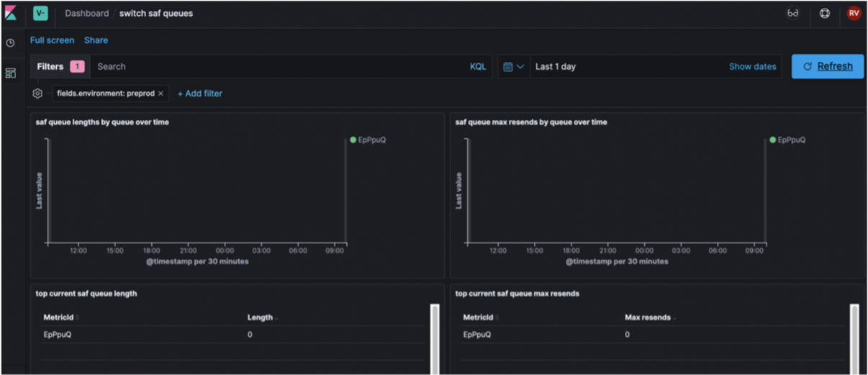Toggle the Filters bar with badge

[60, 66]
